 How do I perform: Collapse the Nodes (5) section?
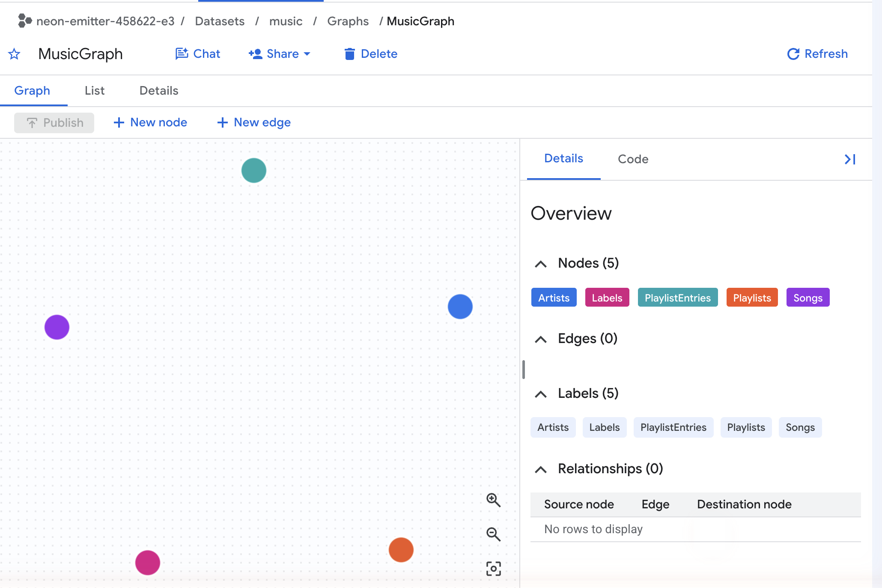coord(541,264)
